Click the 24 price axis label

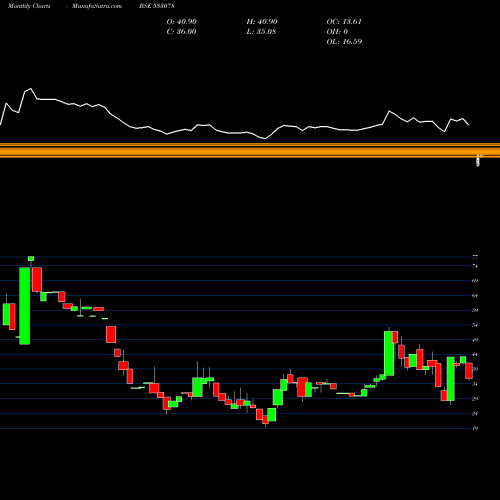[x=475, y=414]
